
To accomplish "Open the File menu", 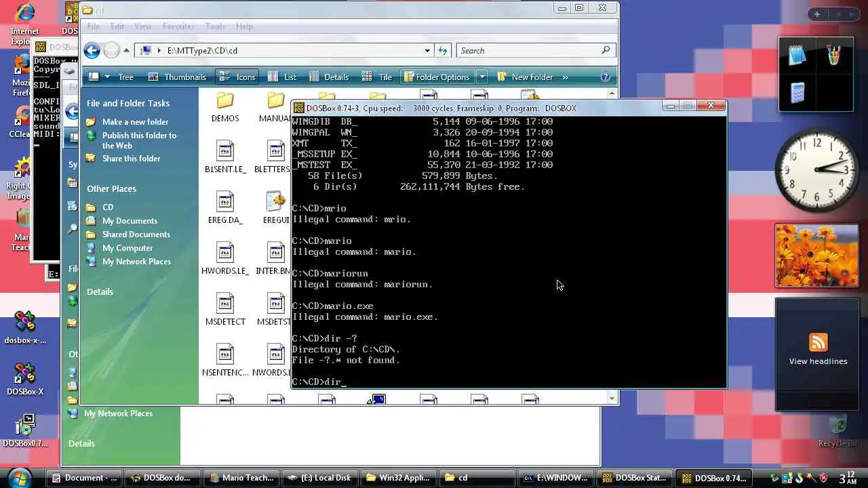I will [94, 26].
